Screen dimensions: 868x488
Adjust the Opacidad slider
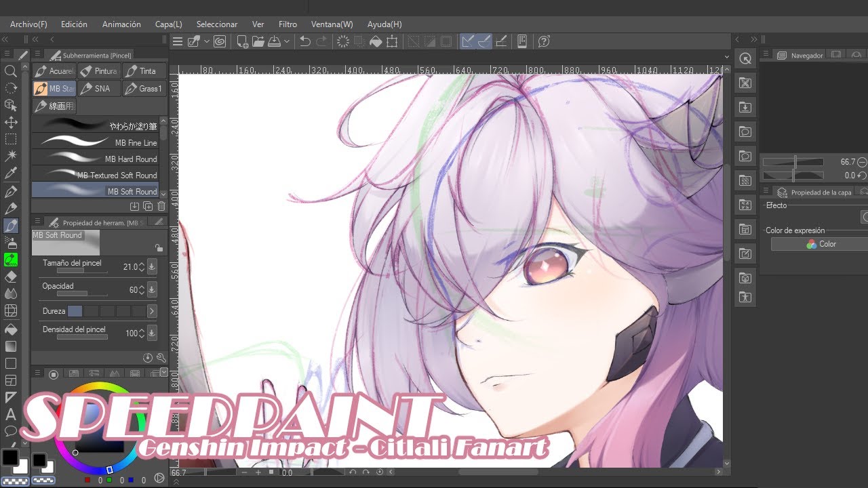[x=82, y=293]
